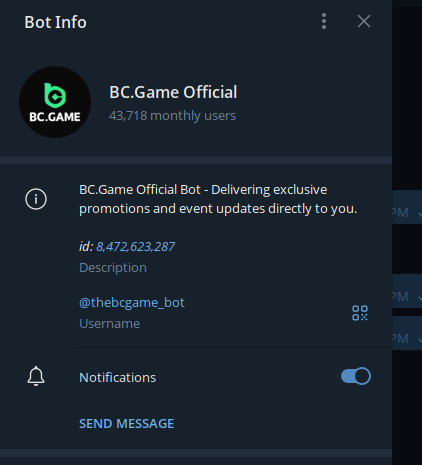Click the Notifications row label

[x=117, y=378]
